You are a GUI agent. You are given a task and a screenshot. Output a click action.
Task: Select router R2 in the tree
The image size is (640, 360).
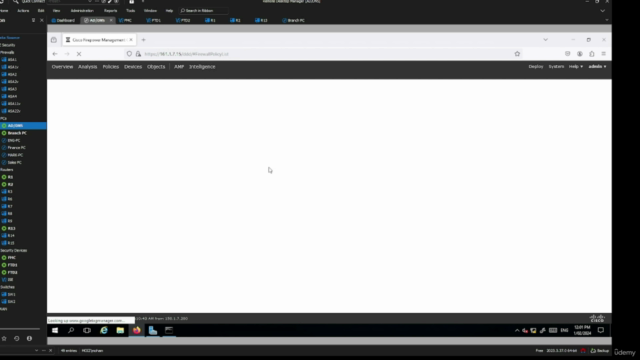click(x=10, y=184)
